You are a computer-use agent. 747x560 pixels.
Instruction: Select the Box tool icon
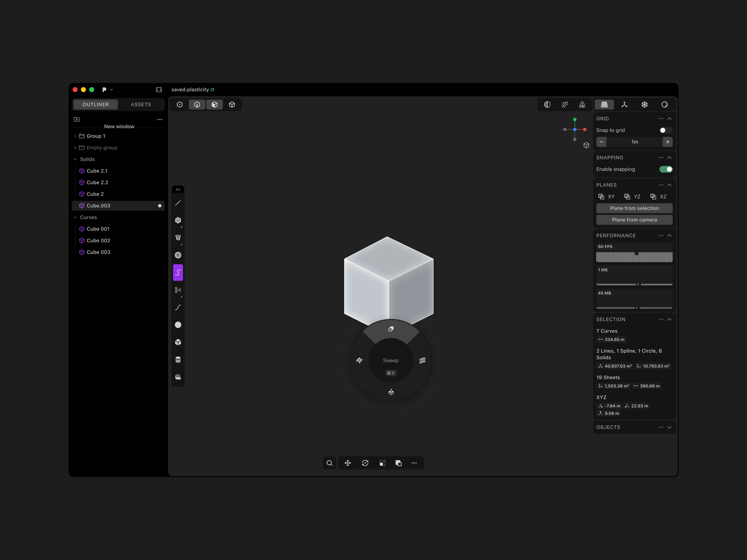178,342
